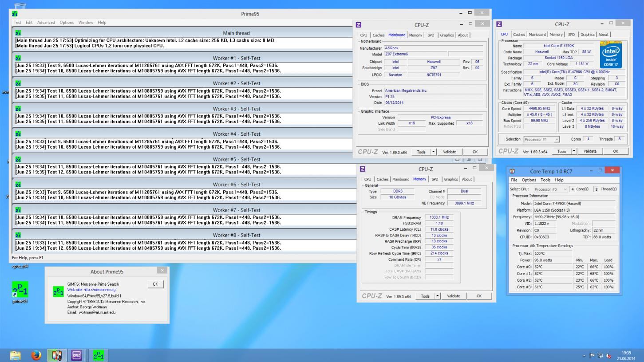Open the Action Center flag tray icon

[592, 356]
